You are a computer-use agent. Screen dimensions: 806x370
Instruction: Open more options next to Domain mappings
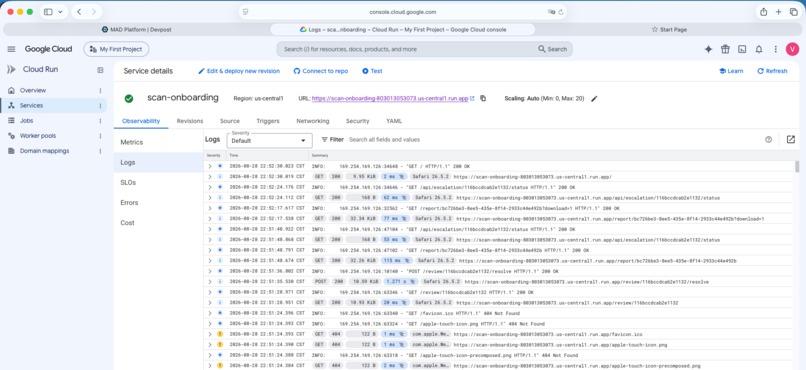coord(100,151)
